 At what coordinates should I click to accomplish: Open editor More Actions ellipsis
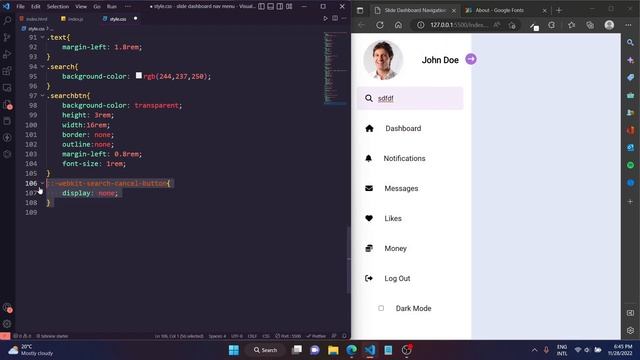point(344,18)
